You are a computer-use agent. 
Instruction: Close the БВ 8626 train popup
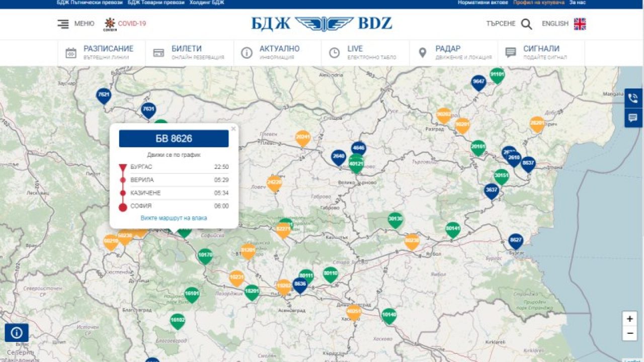[x=233, y=129]
